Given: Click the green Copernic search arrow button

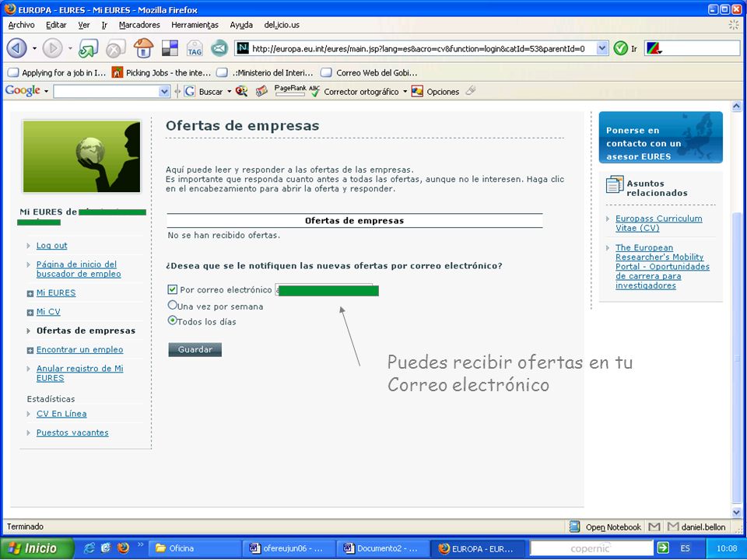Looking at the screenshot, I should 663,548.
